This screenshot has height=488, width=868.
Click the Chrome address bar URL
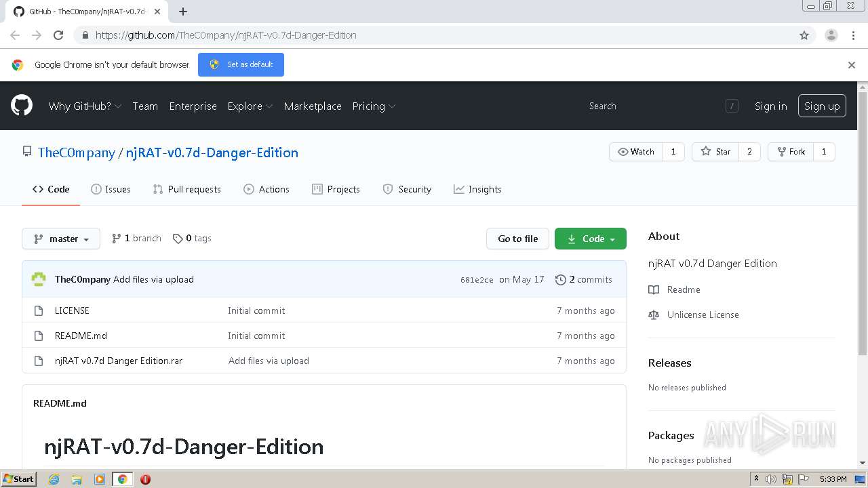226,35
